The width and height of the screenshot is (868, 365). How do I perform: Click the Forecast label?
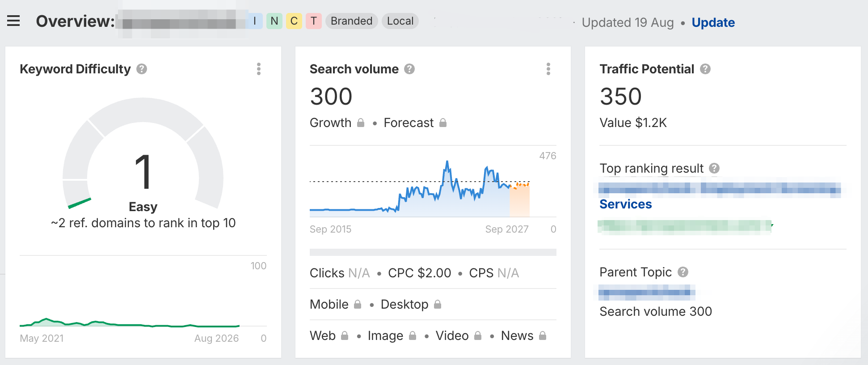click(409, 123)
